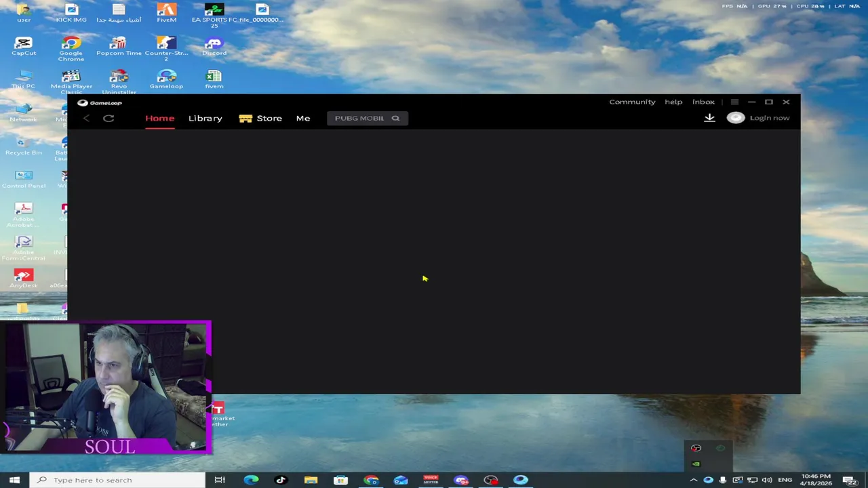
Task: Open TikTok from the taskbar
Action: [281, 480]
